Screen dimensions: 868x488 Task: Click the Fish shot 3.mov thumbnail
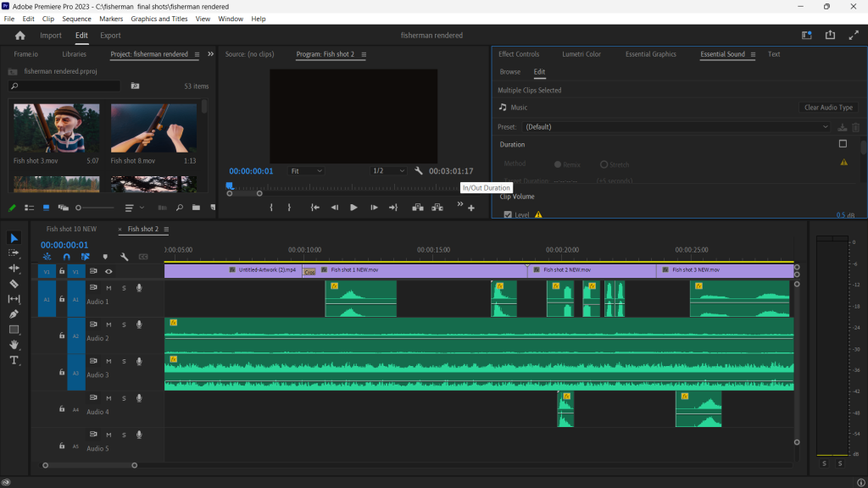click(x=57, y=128)
